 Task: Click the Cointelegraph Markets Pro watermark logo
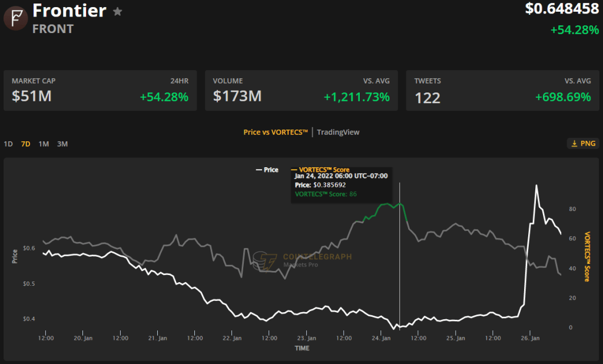(x=269, y=261)
